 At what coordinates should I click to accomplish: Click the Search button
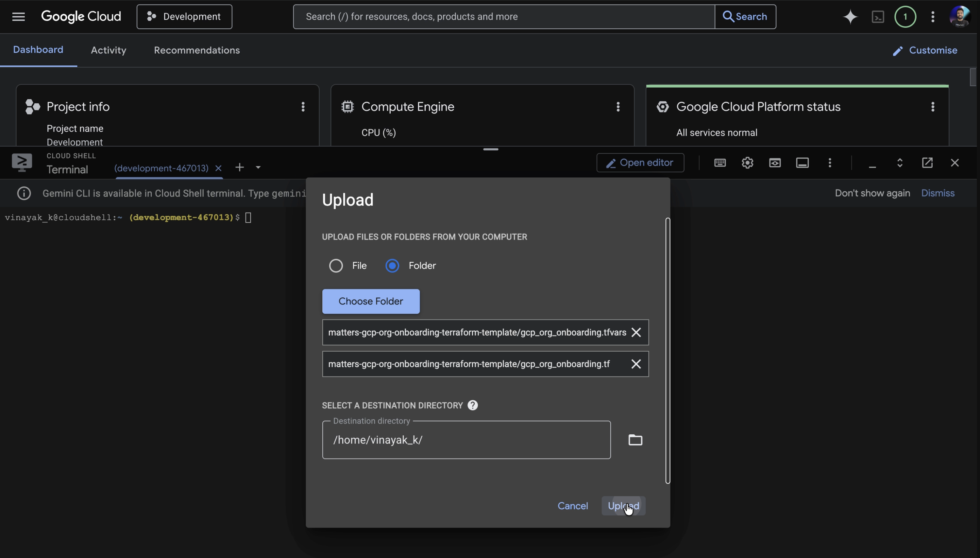click(745, 16)
